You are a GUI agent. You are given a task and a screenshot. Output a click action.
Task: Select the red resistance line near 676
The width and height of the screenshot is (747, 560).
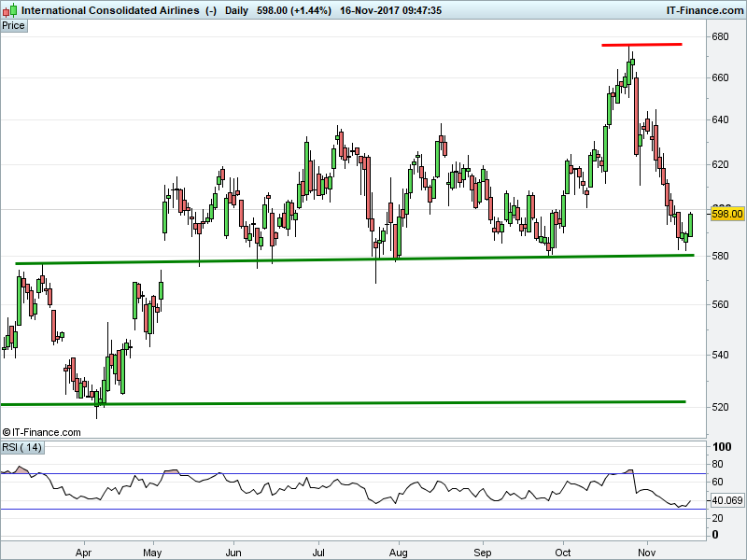point(641,45)
